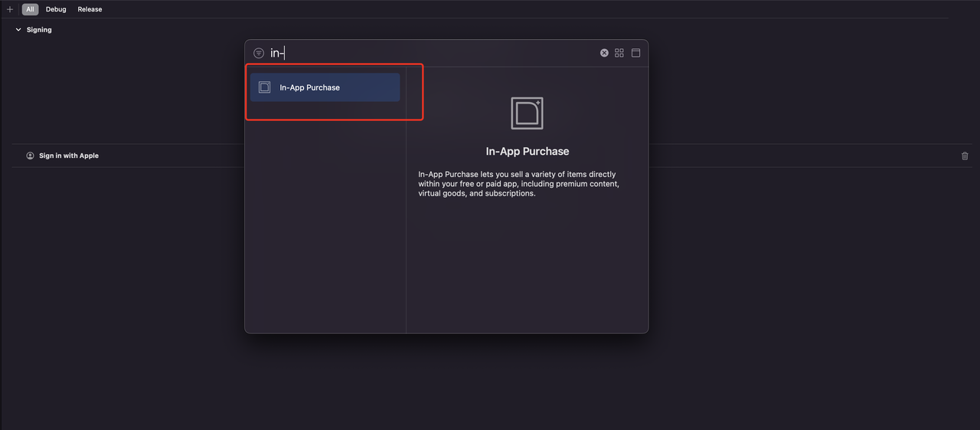
Task: Click the Signing section title
Action: tap(39, 30)
